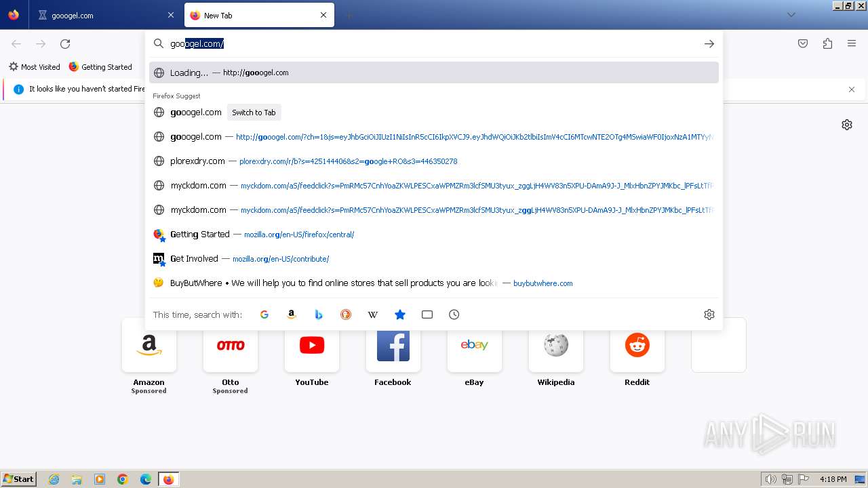The height and width of the screenshot is (488, 868).
Task: Search in Bookmarks star icon
Action: coord(400,314)
